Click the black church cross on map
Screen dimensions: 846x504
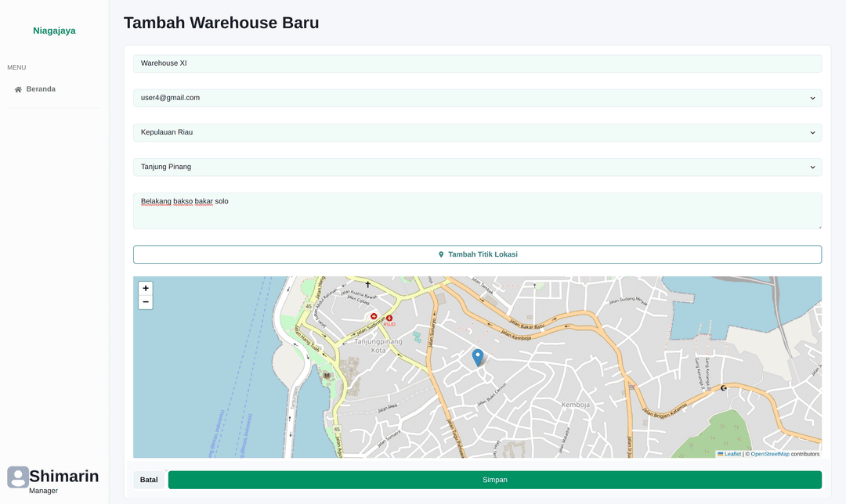point(367,284)
